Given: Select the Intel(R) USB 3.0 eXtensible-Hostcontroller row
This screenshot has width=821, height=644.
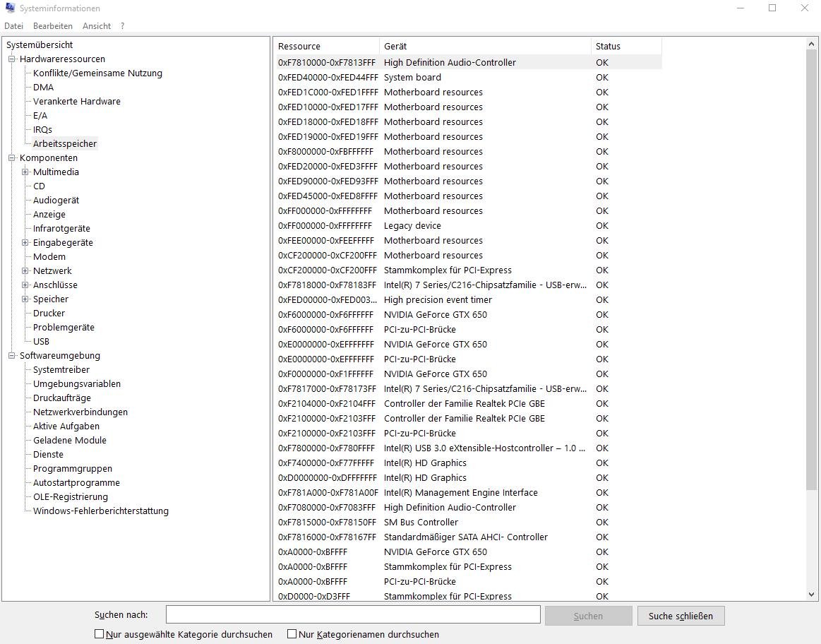Looking at the screenshot, I should click(468, 448).
